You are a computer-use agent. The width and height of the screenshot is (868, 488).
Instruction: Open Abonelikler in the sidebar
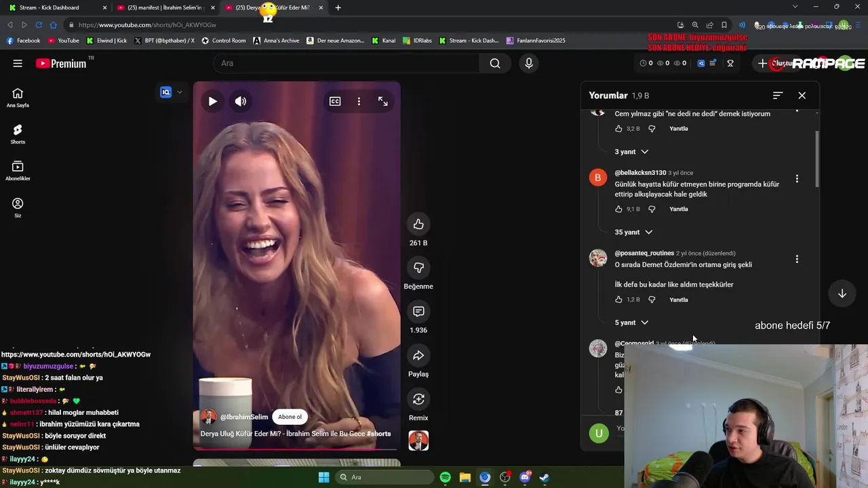[18, 171]
